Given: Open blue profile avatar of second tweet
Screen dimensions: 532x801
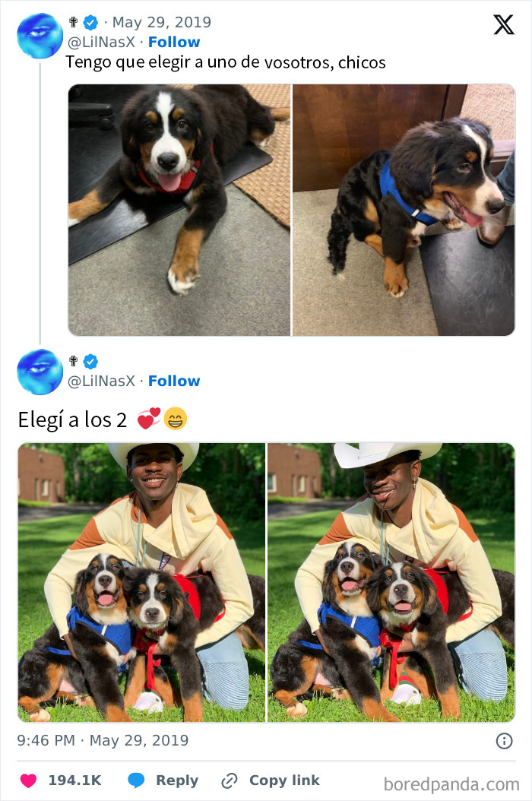Looking at the screenshot, I should (x=40, y=372).
